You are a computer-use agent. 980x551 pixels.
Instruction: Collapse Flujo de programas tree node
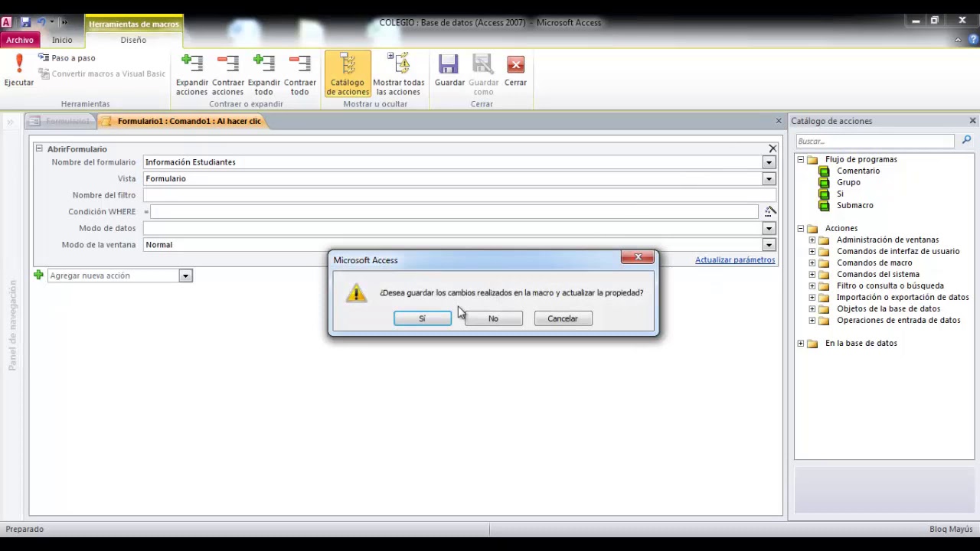pos(801,159)
